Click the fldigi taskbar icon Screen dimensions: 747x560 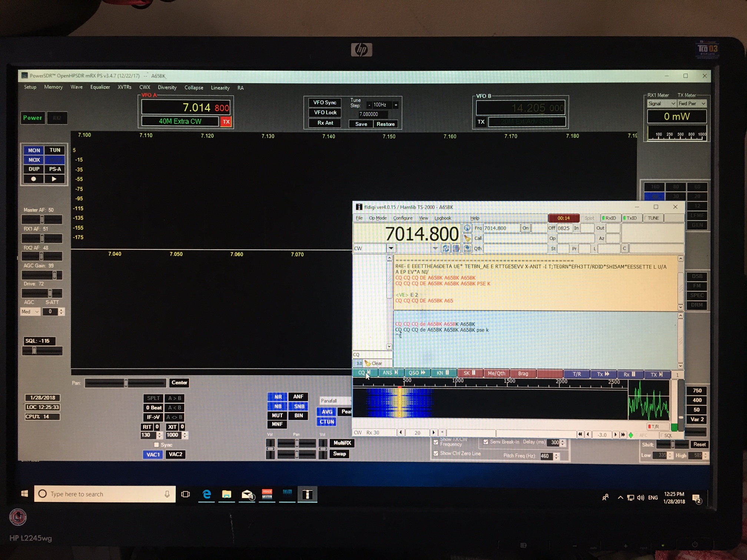pos(307,494)
